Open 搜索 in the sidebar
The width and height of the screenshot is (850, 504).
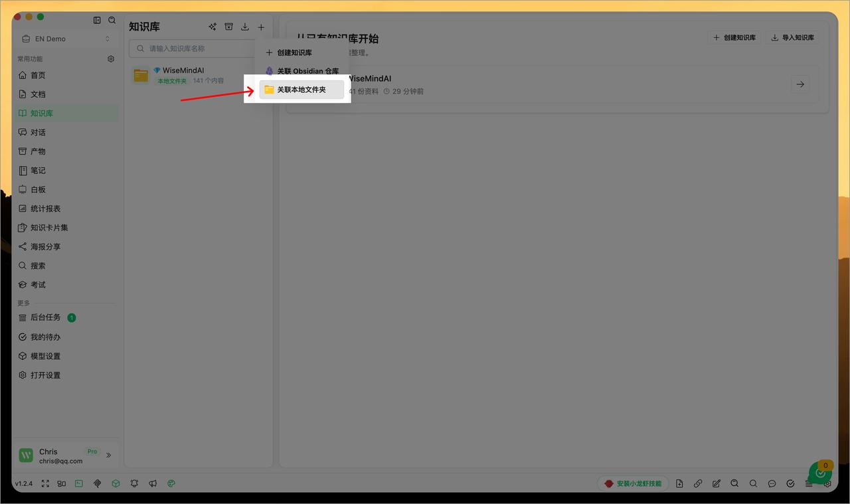pyautogui.click(x=66, y=266)
